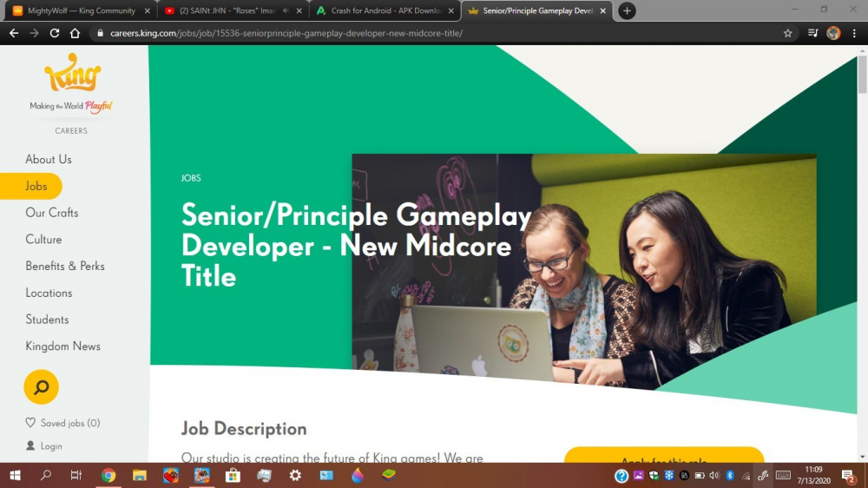Click the Job Description heading
Screen dimensions: 868x488
[244, 429]
